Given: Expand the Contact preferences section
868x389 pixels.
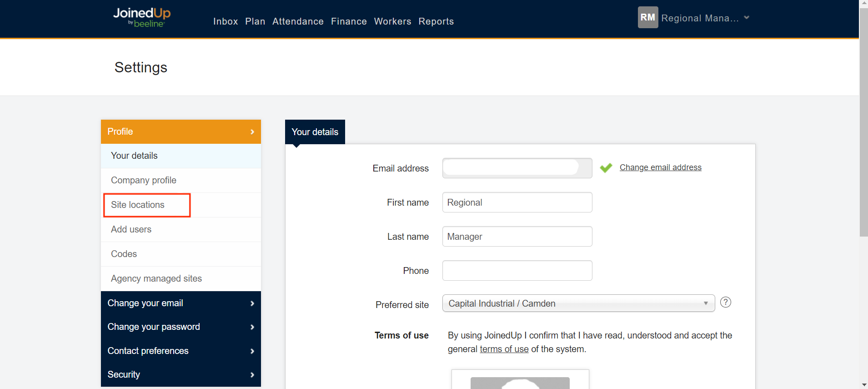Looking at the screenshot, I should 181,351.
